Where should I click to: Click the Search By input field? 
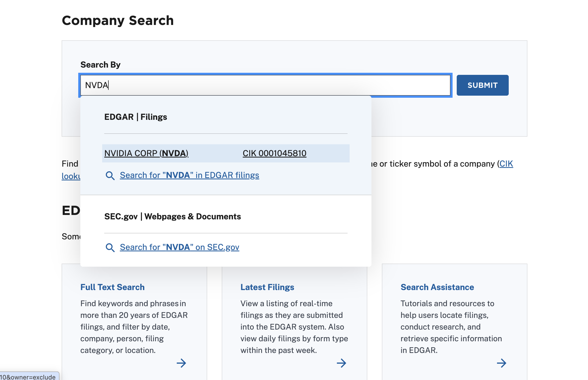pyautogui.click(x=265, y=85)
